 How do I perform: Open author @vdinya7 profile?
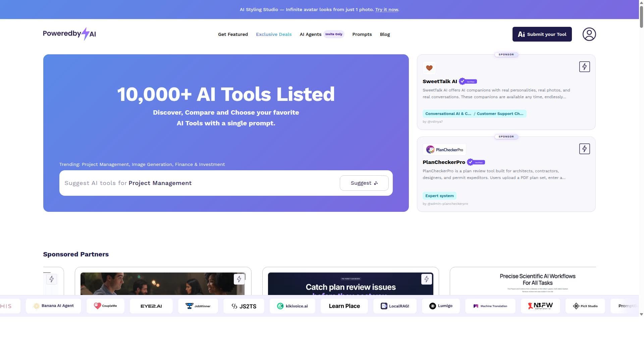point(435,122)
